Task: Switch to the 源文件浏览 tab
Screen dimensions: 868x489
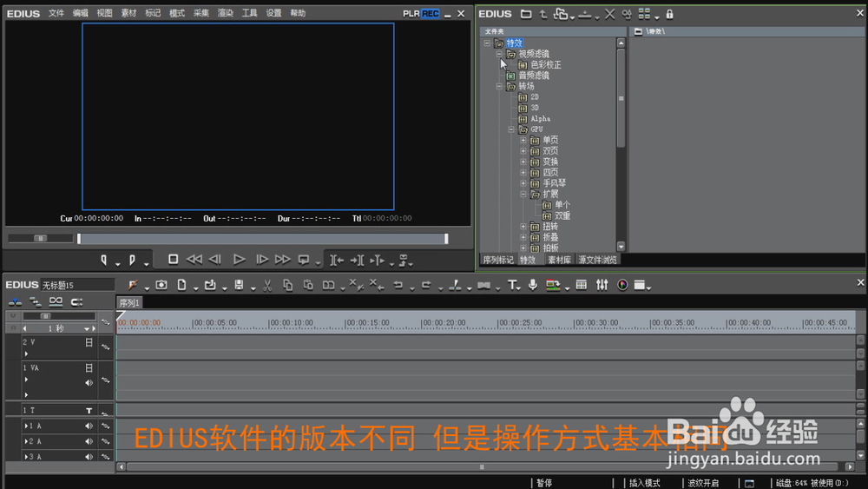Action: click(597, 260)
